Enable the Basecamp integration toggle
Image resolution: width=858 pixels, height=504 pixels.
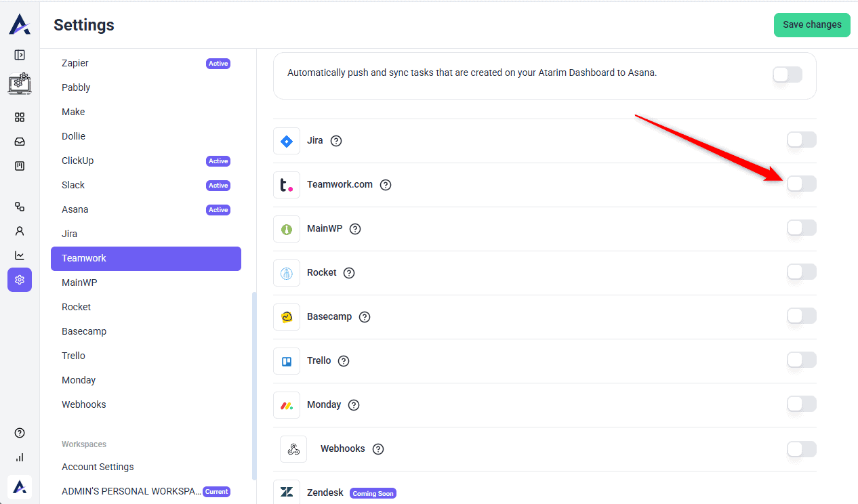[x=802, y=316]
